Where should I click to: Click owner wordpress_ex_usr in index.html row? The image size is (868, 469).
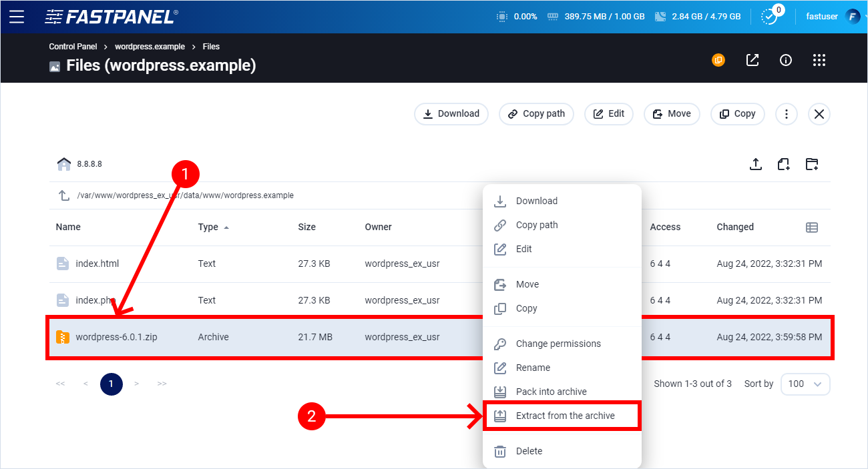point(402,264)
